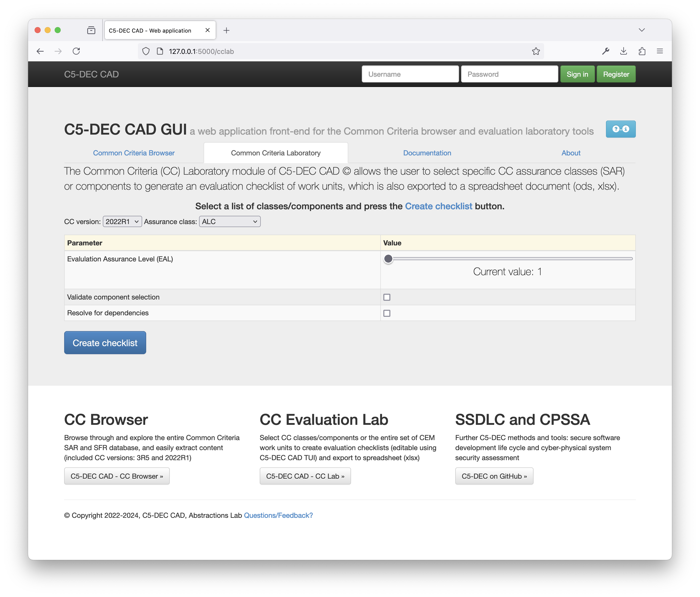700x597 pixels.
Task: Open the extensions puzzle icon
Action: [x=642, y=51]
